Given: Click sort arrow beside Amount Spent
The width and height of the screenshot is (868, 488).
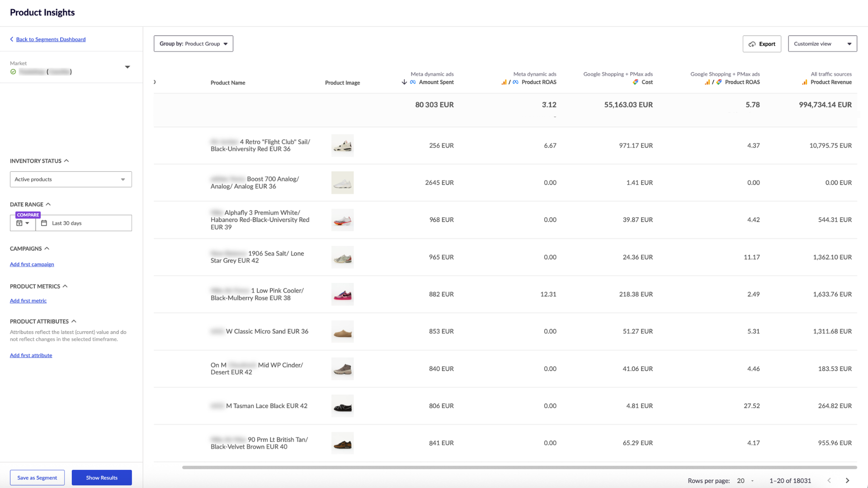Looking at the screenshot, I should pos(404,82).
